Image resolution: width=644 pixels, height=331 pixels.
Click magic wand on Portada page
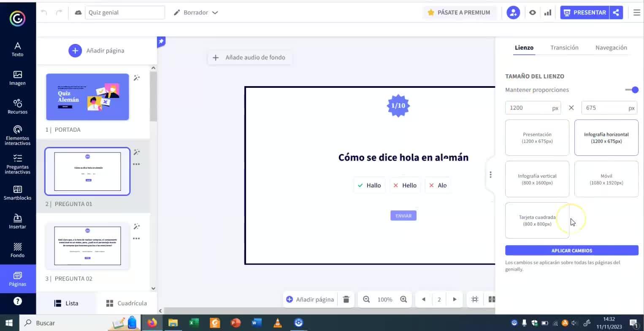137,78
